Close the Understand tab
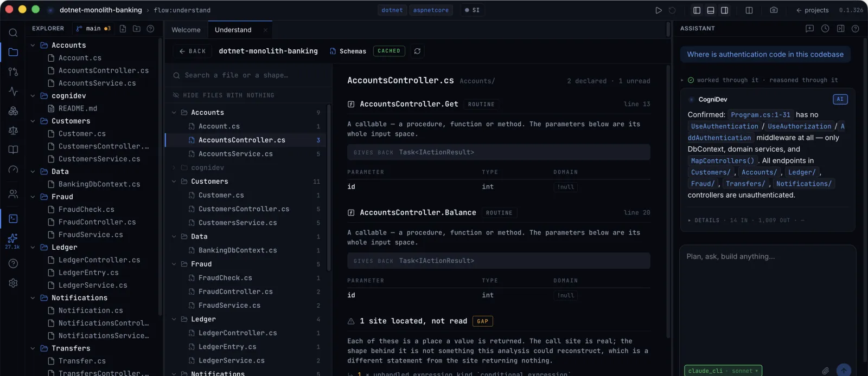868x376 pixels. [265, 30]
